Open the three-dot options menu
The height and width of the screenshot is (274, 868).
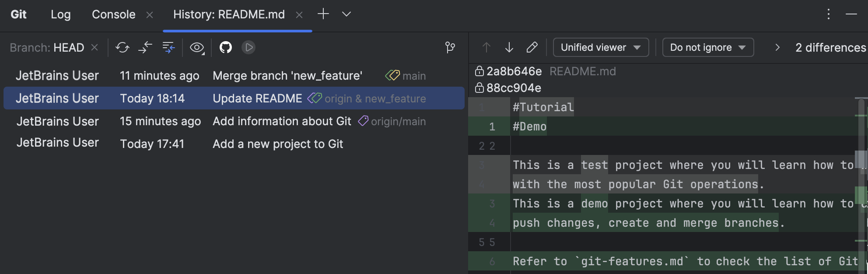tap(828, 14)
